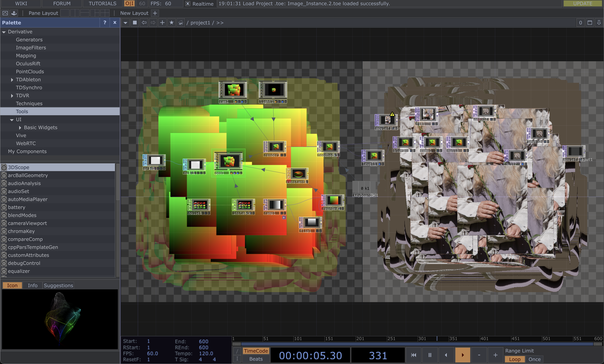Click frame 451 on timeline ruler
604x364 pixels.
pyautogui.click(x=511, y=339)
